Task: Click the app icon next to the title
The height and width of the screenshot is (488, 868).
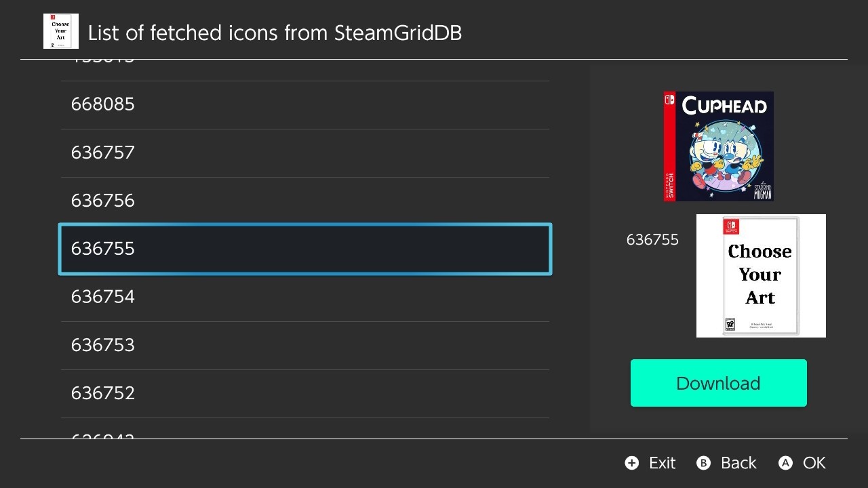Action: [x=61, y=31]
